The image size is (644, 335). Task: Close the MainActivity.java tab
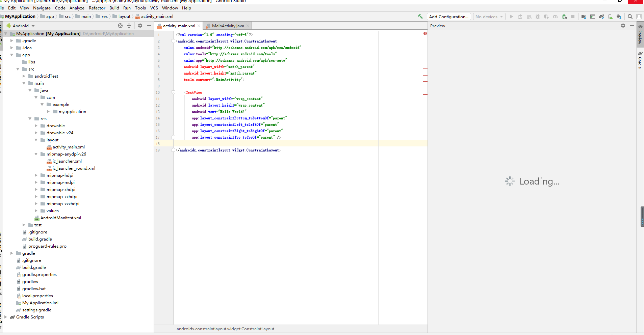click(x=248, y=26)
